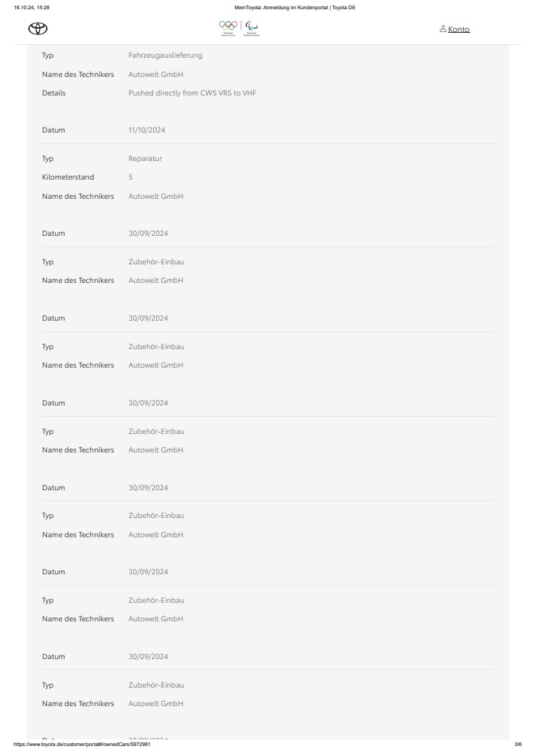The width and height of the screenshot is (535, 756).
Task: Open the toyota.de URL in footer
Action: [x=82, y=744]
